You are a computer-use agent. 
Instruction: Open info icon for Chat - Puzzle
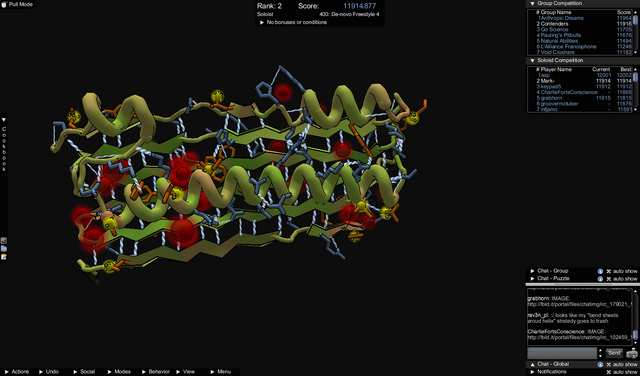tap(600, 279)
